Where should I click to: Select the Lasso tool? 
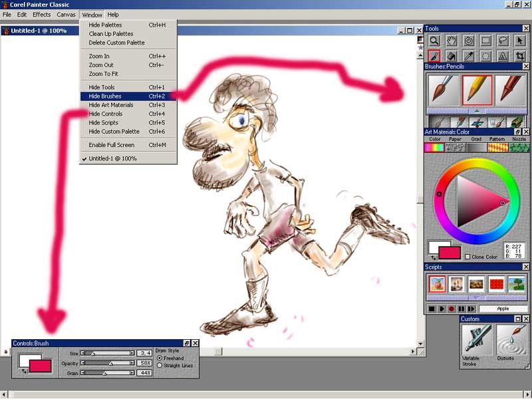click(503, 41)
